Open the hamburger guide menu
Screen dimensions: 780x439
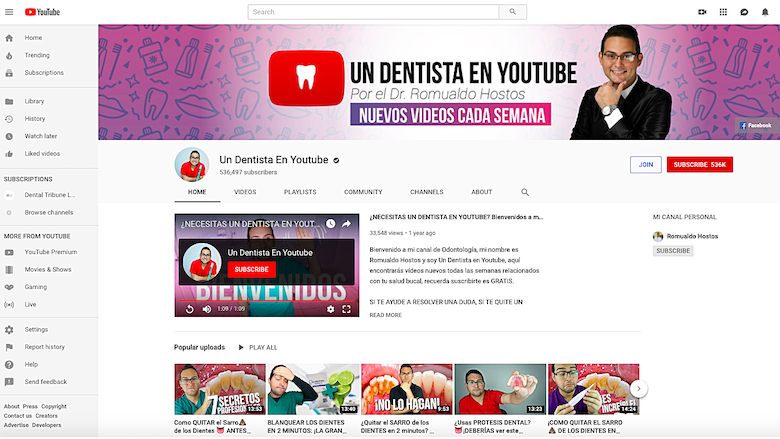click(10, 12)
